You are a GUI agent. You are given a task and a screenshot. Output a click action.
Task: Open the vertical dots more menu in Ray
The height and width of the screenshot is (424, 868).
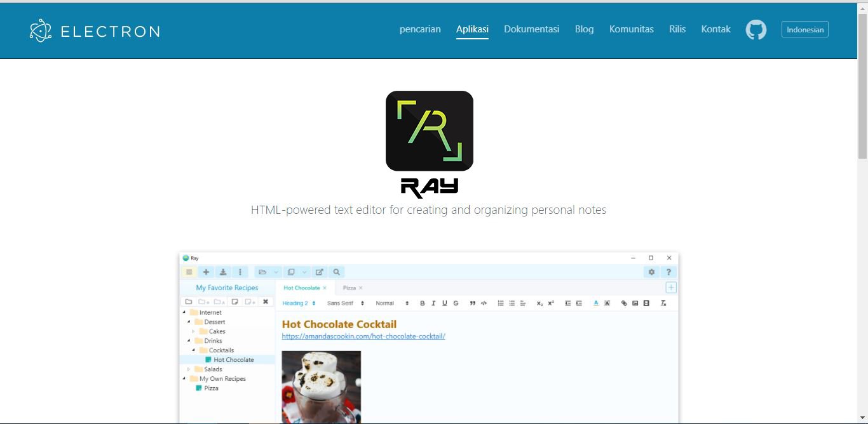pos(240,272)
